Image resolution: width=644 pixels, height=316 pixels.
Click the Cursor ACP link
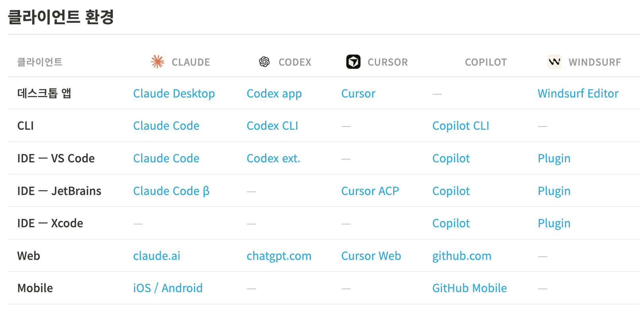(x=370, y=191)
